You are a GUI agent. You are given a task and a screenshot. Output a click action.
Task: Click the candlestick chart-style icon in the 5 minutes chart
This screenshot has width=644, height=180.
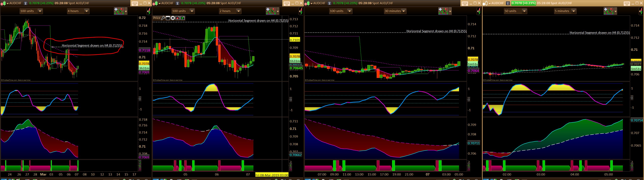point(485,3)
